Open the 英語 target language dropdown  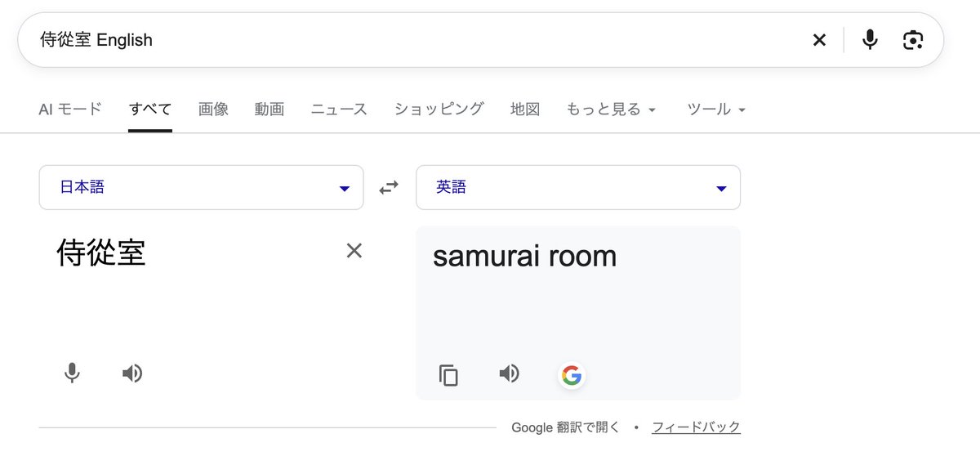pos(578,187)
